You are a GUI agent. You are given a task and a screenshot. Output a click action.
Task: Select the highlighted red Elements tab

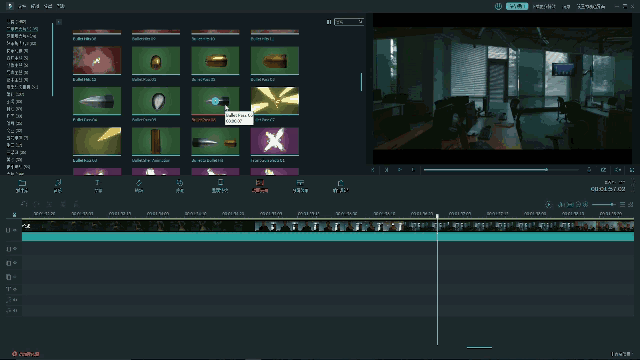(x=260, y=186)
